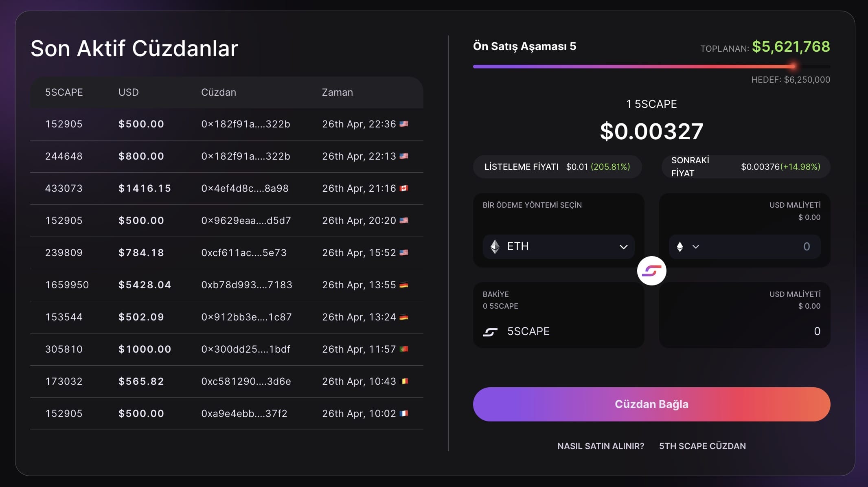Click the US flag on the 22:36 row

tap(404, 124)
